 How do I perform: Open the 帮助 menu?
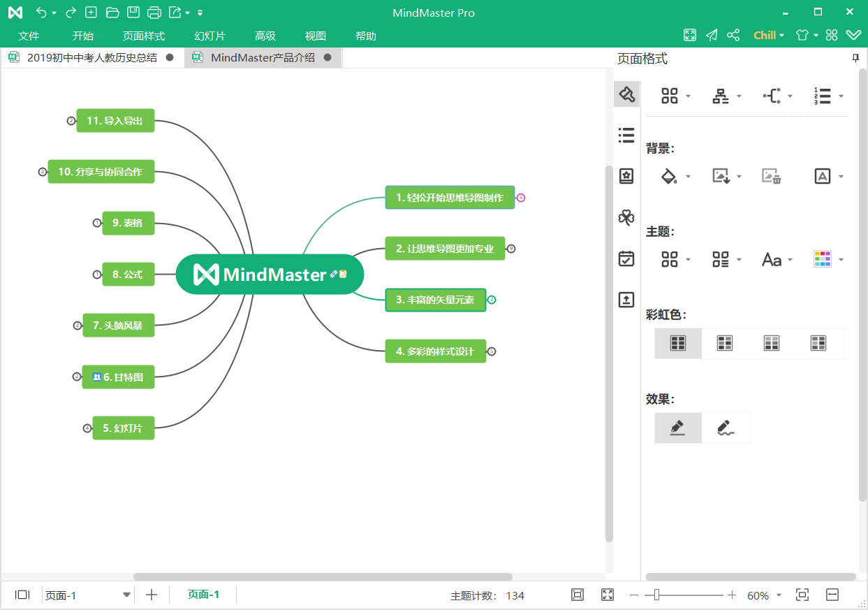coord(366,36)
